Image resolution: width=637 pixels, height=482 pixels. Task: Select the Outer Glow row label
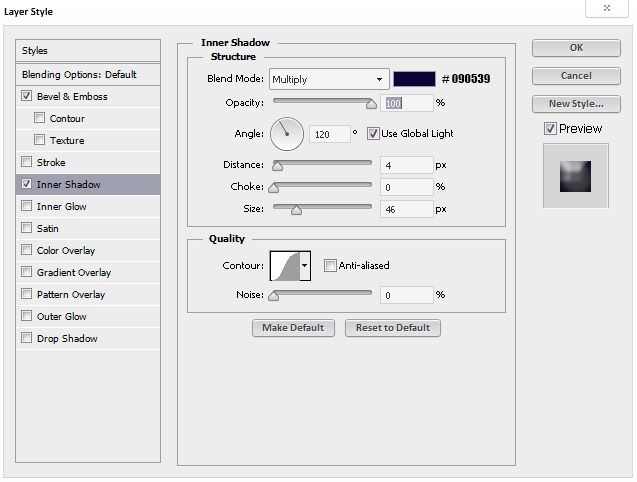62,316
